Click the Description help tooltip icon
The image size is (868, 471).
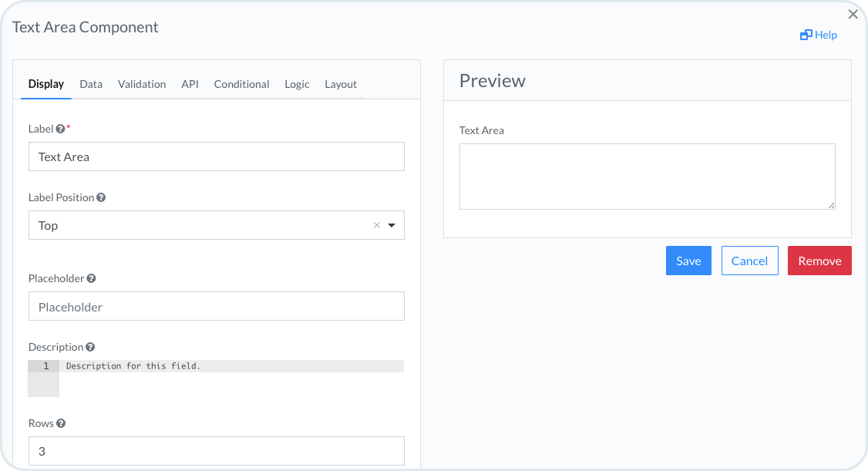coord(90,348)
